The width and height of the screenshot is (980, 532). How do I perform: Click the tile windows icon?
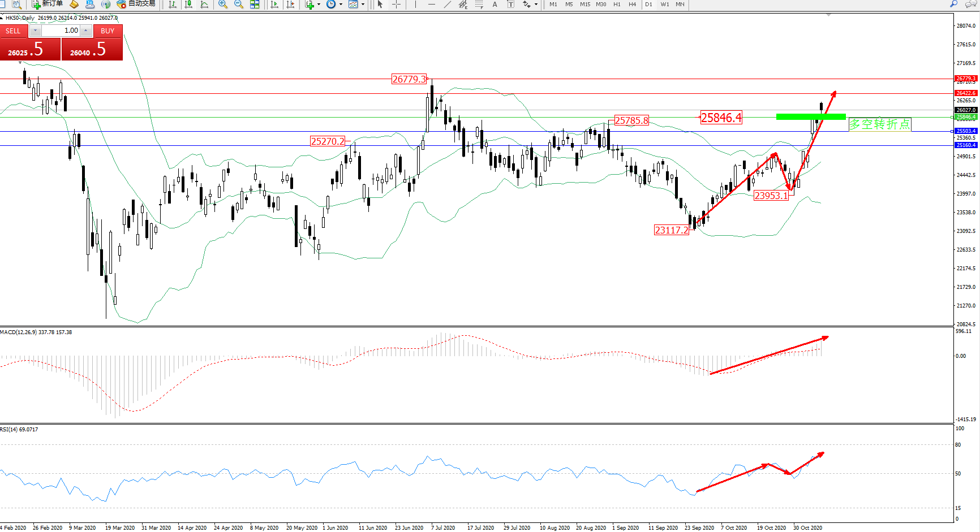click(x=255, y=5)
